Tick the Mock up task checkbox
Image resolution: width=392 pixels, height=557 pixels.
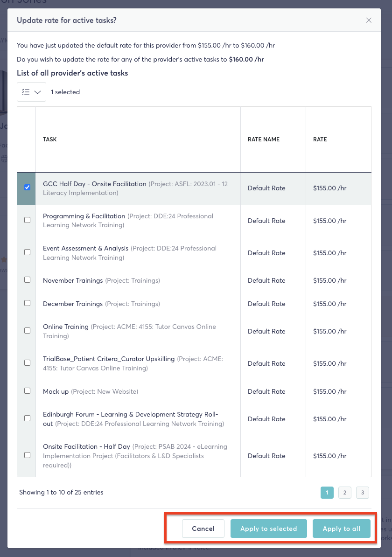coord(27,391)
